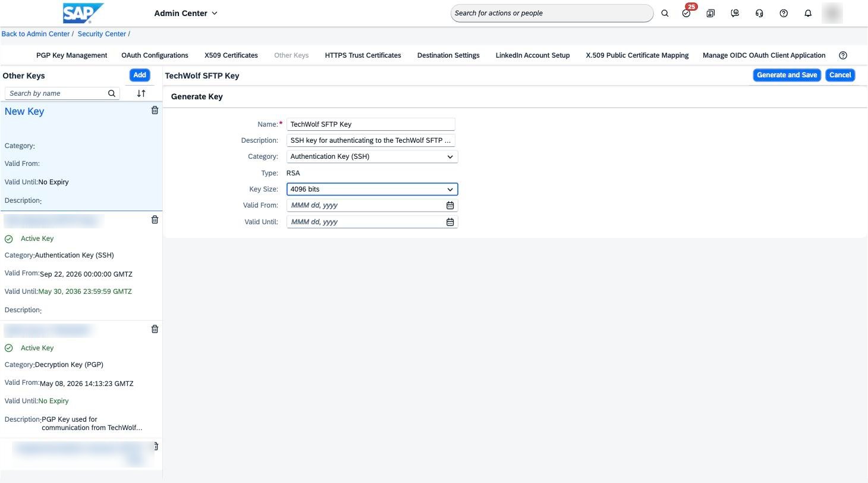Image resolution: width=868 pixels, height=483 pixels.
Task: Click the Sep 22, 2026 00:00:00 GMTZ value
Action: (86, 274)
